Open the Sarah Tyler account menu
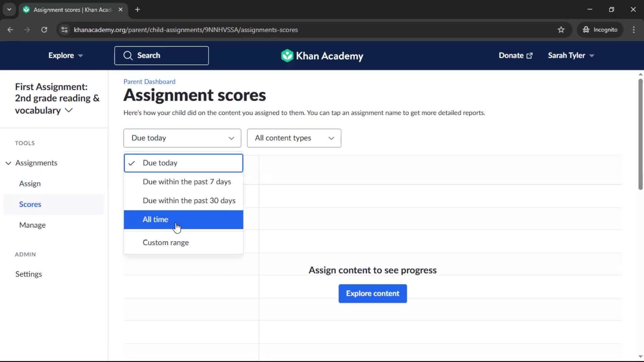Image resolution: width=644 pixels, height=362 pixels. tap(571, 56)
